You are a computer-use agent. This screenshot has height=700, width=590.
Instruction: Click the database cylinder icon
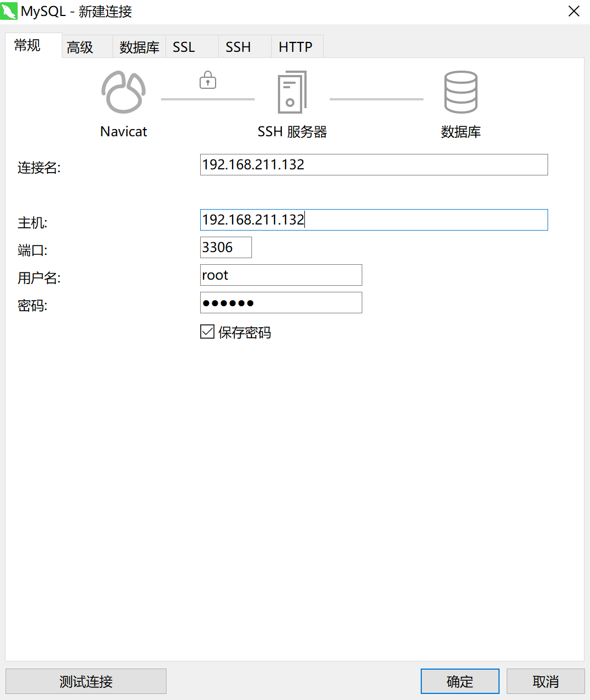461,92
